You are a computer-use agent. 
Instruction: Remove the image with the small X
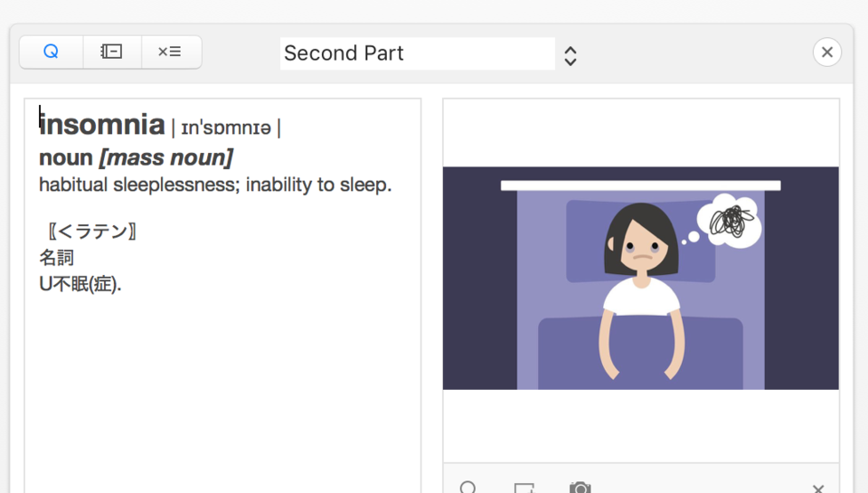(818, 488)
